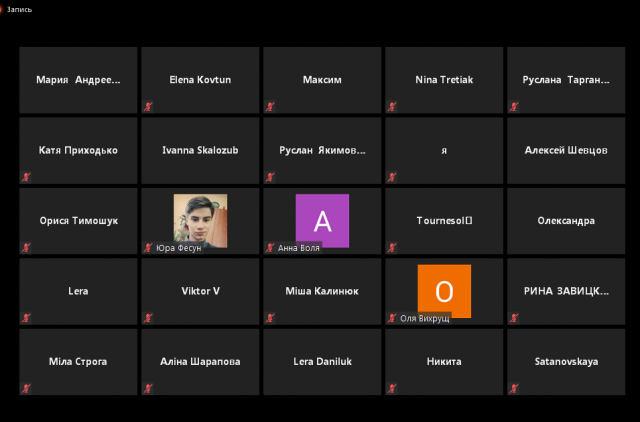
Task: Select participant name РИНА ЗАВИЦК...
Action: (566, 291)
